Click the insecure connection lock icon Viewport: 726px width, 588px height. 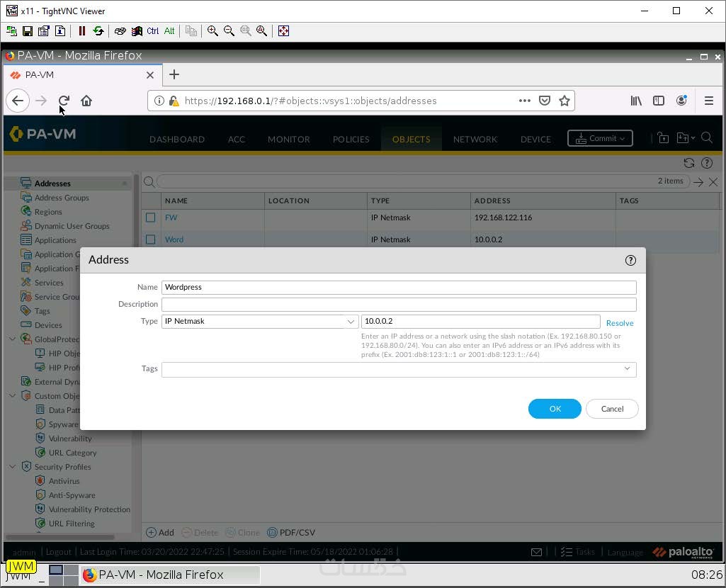174,101
